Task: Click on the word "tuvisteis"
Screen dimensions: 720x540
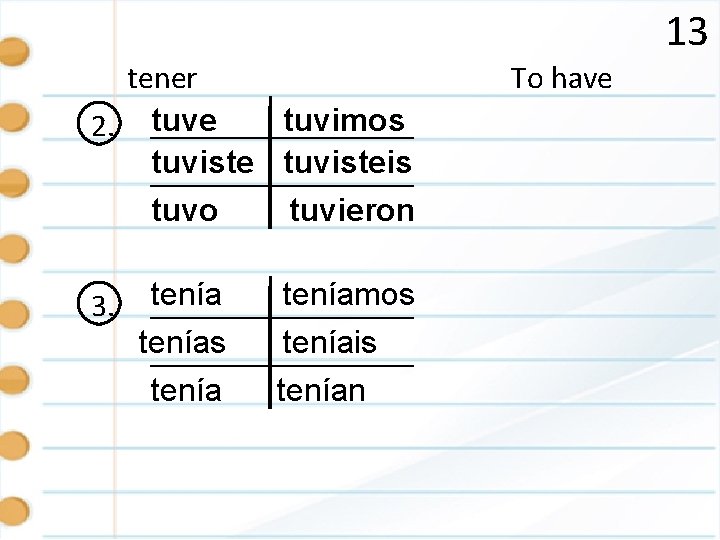Action: click(x=347, y=162)
